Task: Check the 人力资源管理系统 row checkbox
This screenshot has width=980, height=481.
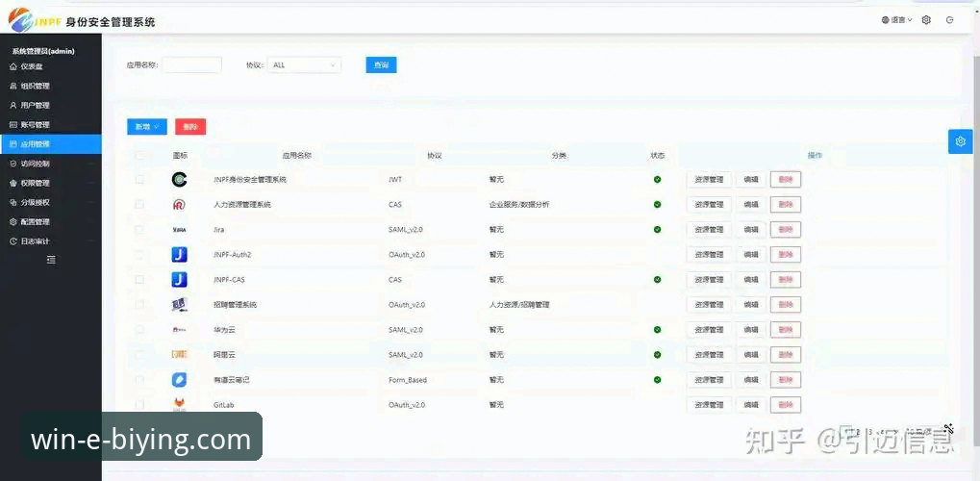Action: coord(139,205)
